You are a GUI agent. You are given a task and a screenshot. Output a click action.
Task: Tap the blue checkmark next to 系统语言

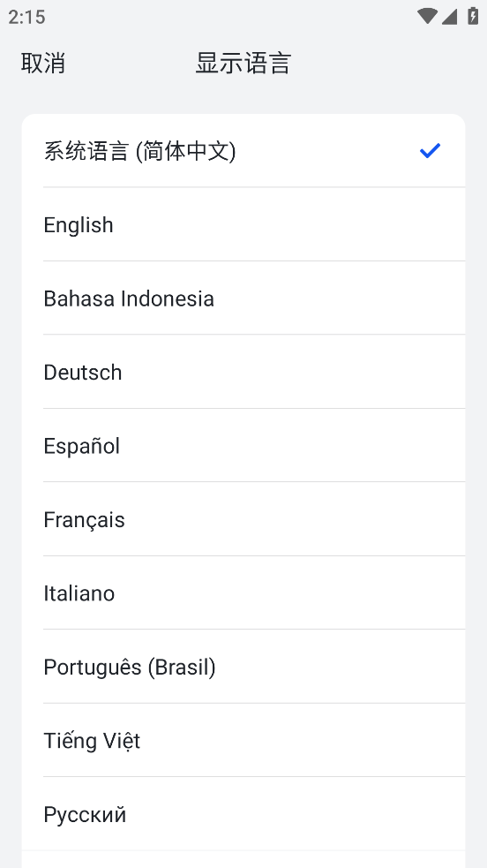click(430, 151)
